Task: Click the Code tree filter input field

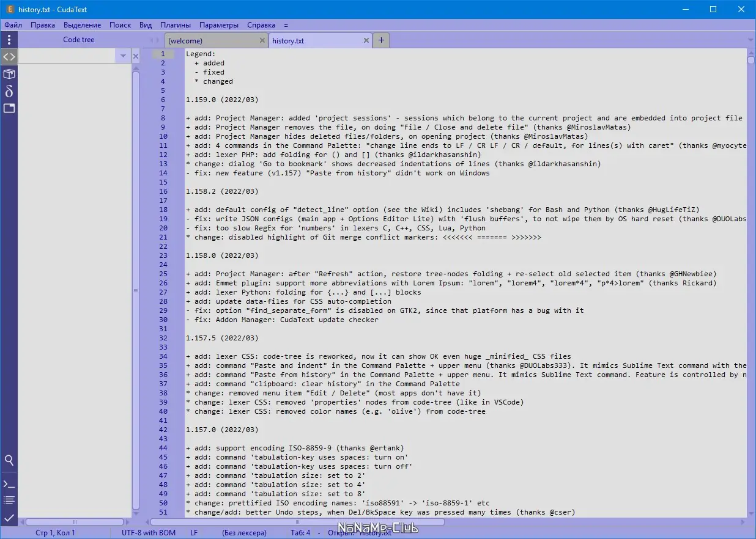Action: (x=67, y=56)
